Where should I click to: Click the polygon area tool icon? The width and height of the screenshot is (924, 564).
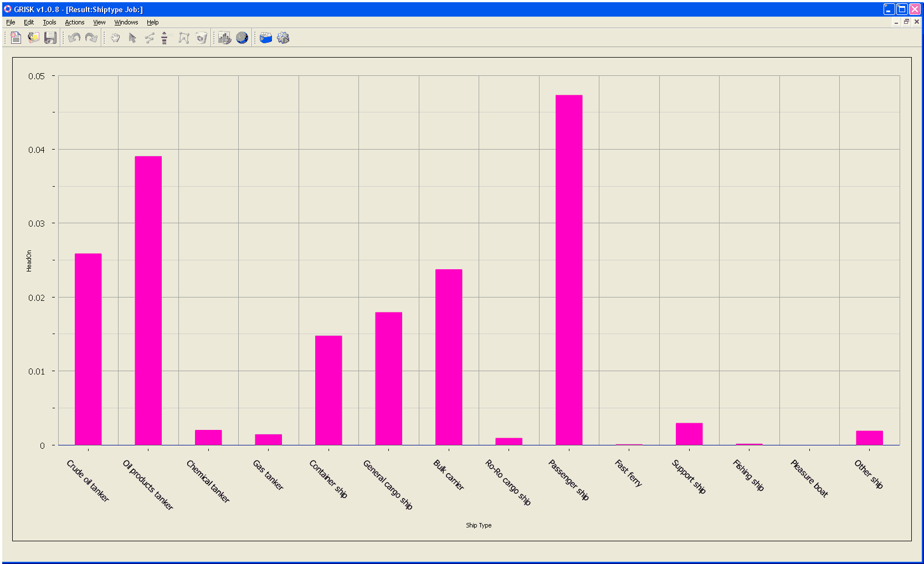coord(184,38)
